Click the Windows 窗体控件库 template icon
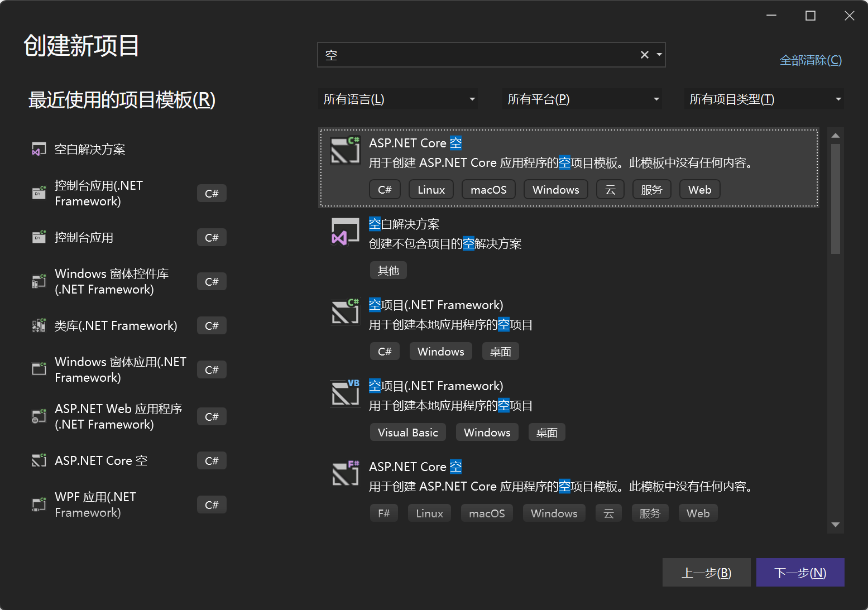The height and width of the screenshot is (610, 868). [x=39, y=281]
